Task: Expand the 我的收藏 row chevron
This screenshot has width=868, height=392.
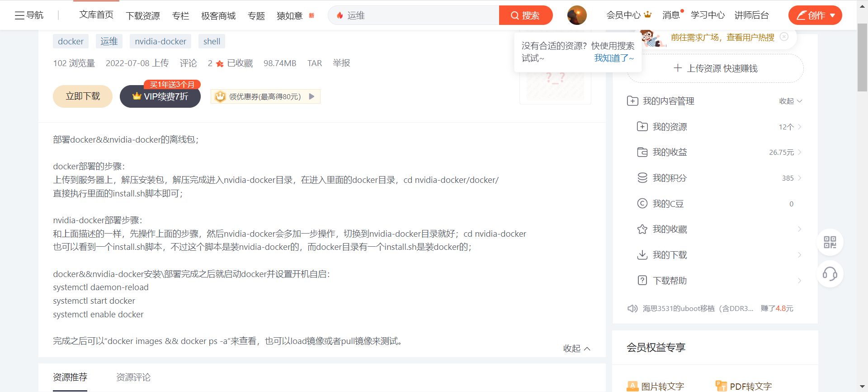Action: tap(800, 229)
